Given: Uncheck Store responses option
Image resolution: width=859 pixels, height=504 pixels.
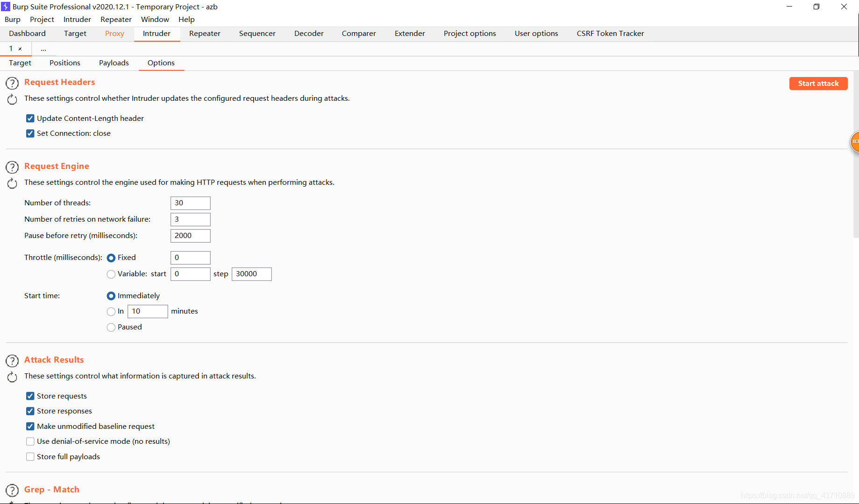Looking at the screenshot, I should tap(30, 411).
